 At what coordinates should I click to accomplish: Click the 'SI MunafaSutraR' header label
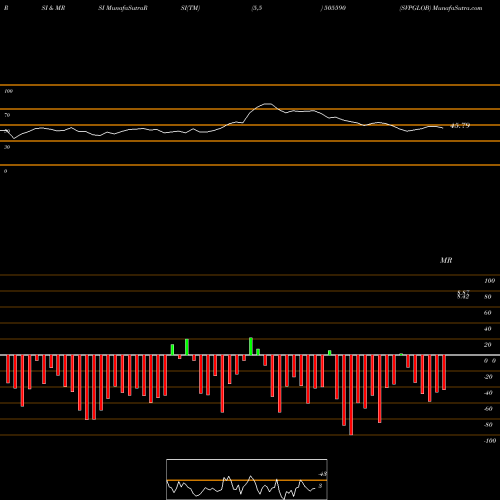[x=123, y=8]
